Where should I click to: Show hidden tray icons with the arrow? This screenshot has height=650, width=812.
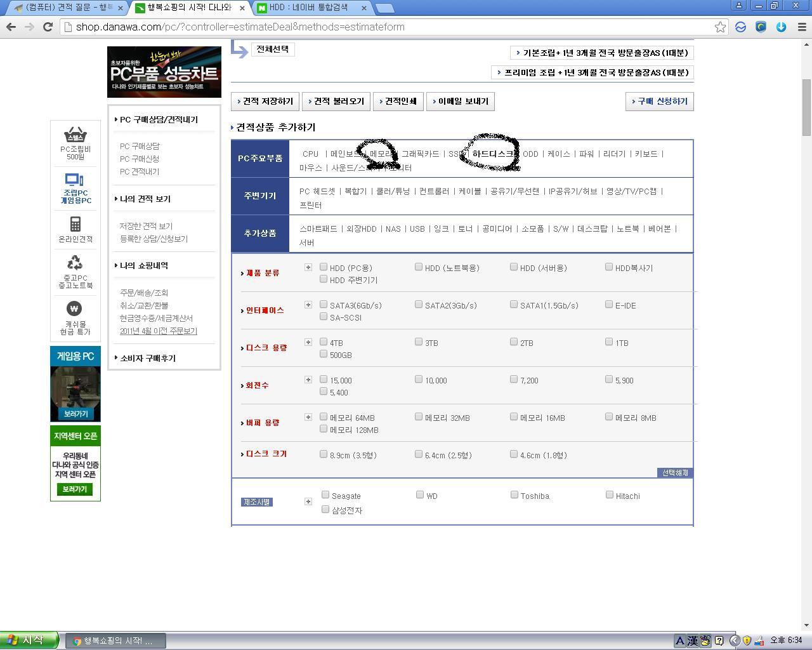click(x=735, y=640)
